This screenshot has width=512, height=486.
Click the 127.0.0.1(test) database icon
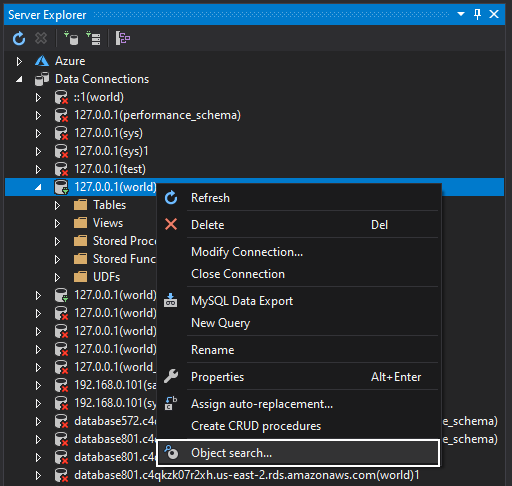pos(61,169)
